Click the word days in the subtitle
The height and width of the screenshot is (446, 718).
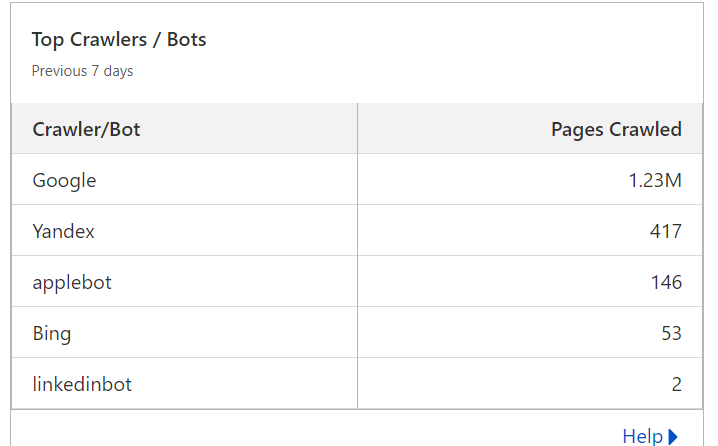(x=118, y=72)
